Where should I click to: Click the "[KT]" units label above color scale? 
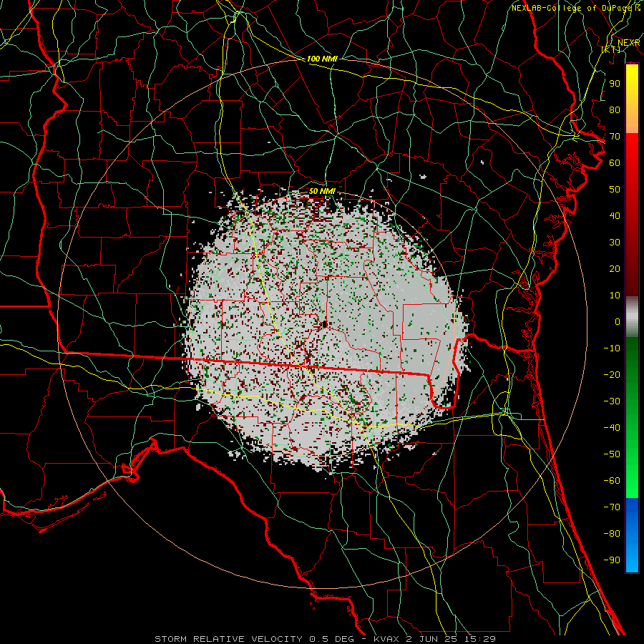coord(610,49)
